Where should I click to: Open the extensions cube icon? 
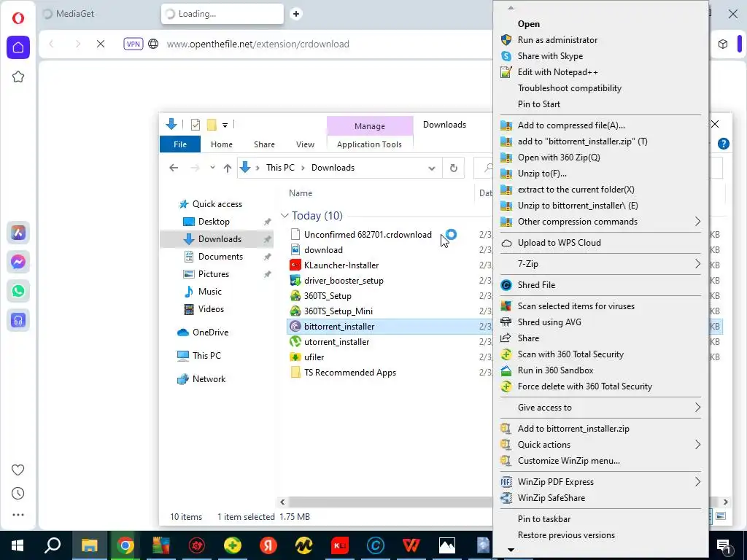click(x=723, y=44)
